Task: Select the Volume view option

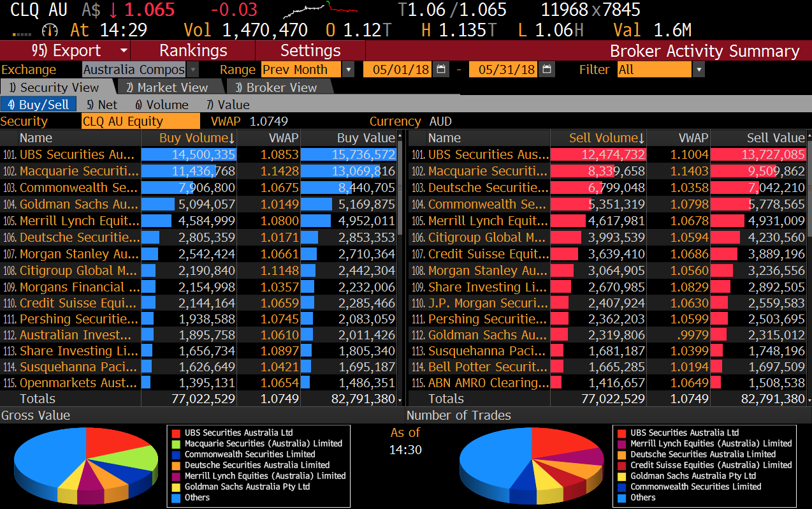Action: click(162, 105)
